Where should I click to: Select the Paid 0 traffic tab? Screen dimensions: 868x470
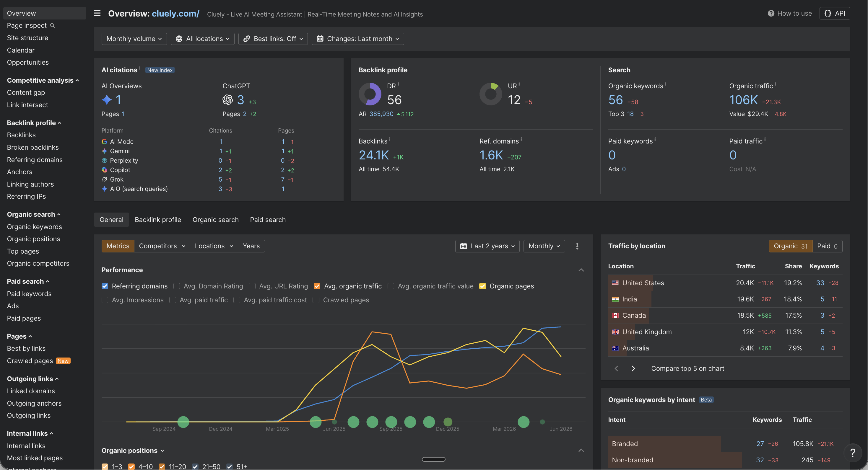click(827, 246)
